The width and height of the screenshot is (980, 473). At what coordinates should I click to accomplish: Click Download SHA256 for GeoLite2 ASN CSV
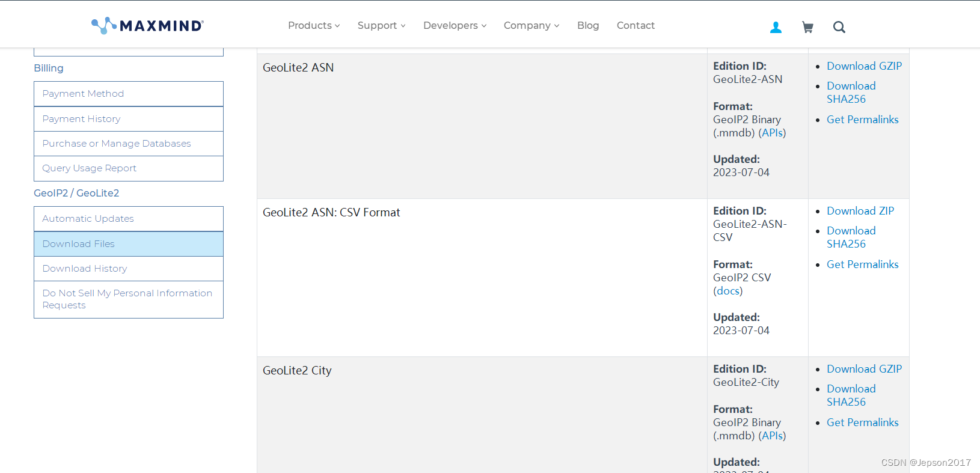(851, 237)
